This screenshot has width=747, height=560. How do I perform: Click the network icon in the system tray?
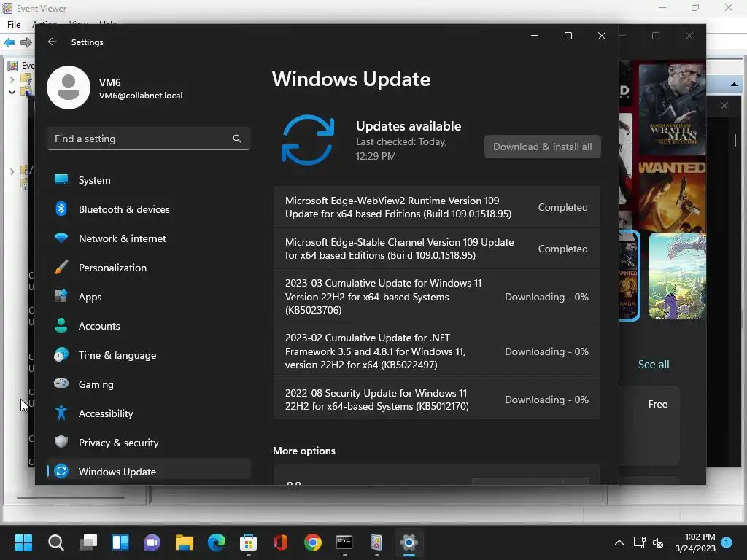pos(639,542)
